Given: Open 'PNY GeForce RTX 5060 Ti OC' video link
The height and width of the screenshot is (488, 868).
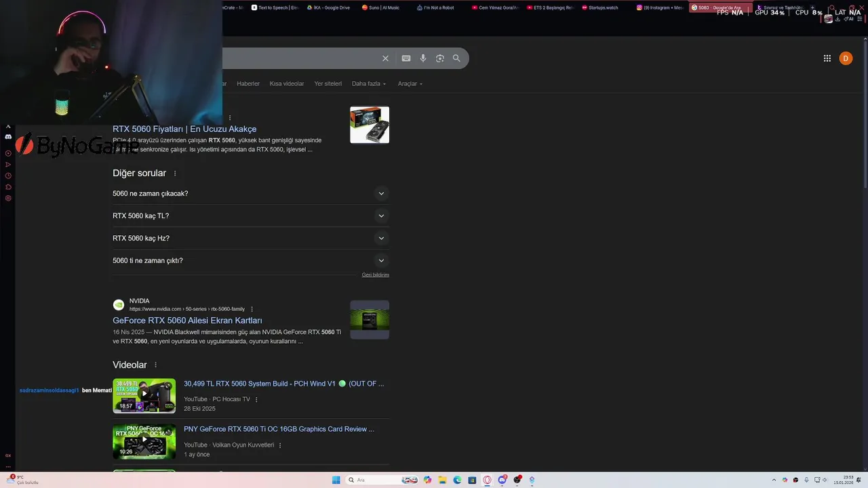Looking at the screenshot, I should 279,429.
